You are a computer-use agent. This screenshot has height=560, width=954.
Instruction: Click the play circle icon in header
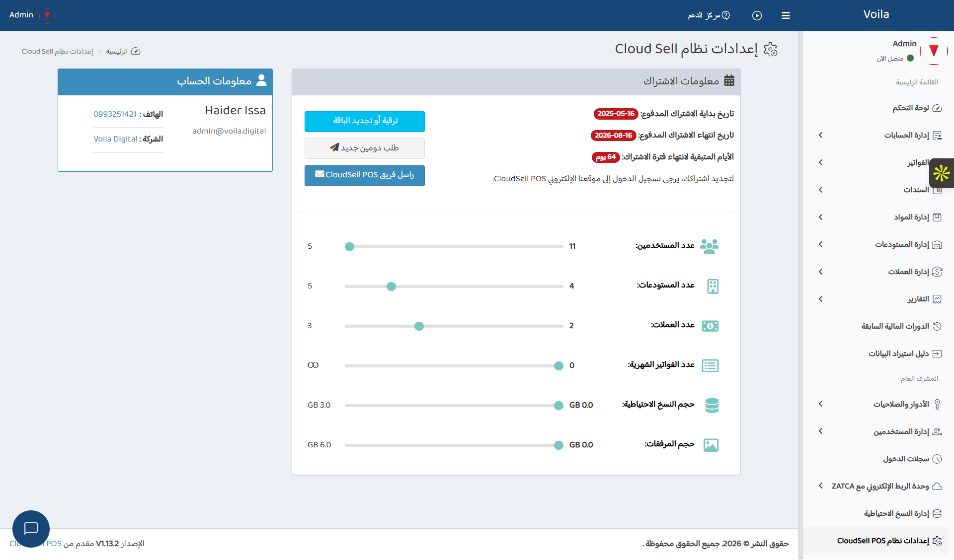coord(757,15)
